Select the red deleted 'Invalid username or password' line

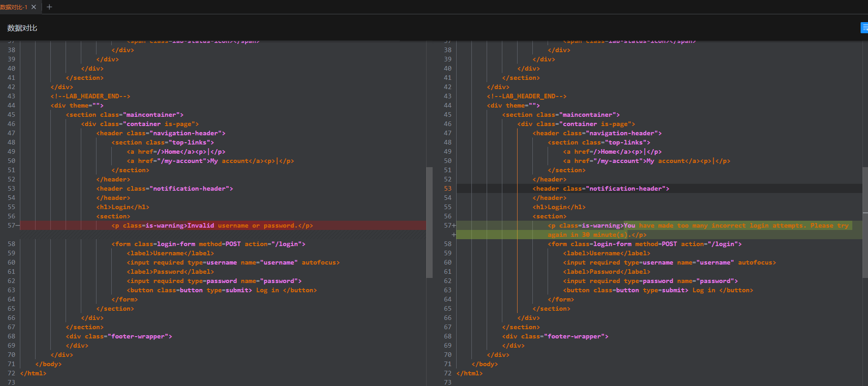pyautogui.click(x=212, y=225)
